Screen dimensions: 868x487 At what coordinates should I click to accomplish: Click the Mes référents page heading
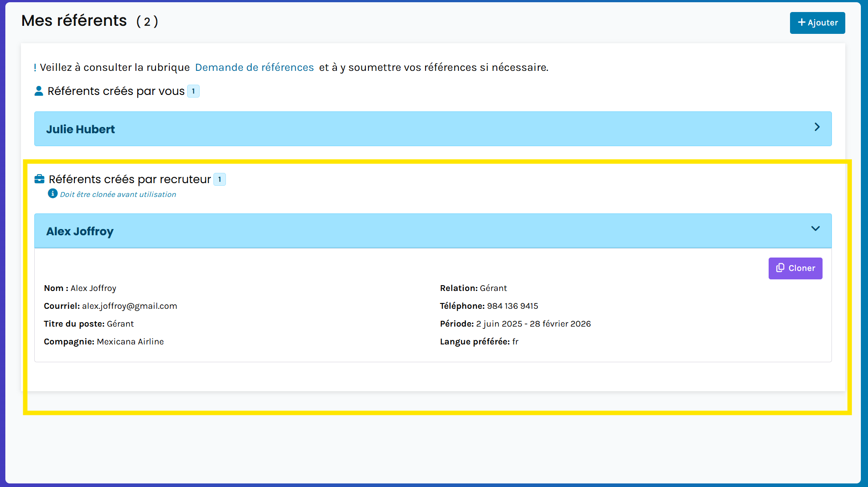[x=74, y=20]
